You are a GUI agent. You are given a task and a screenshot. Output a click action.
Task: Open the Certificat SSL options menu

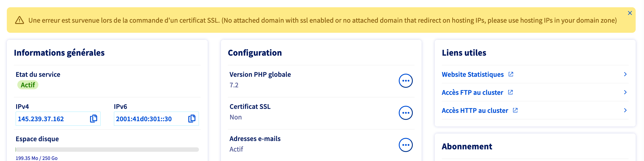pyautogui.click(x=405, y=113)
